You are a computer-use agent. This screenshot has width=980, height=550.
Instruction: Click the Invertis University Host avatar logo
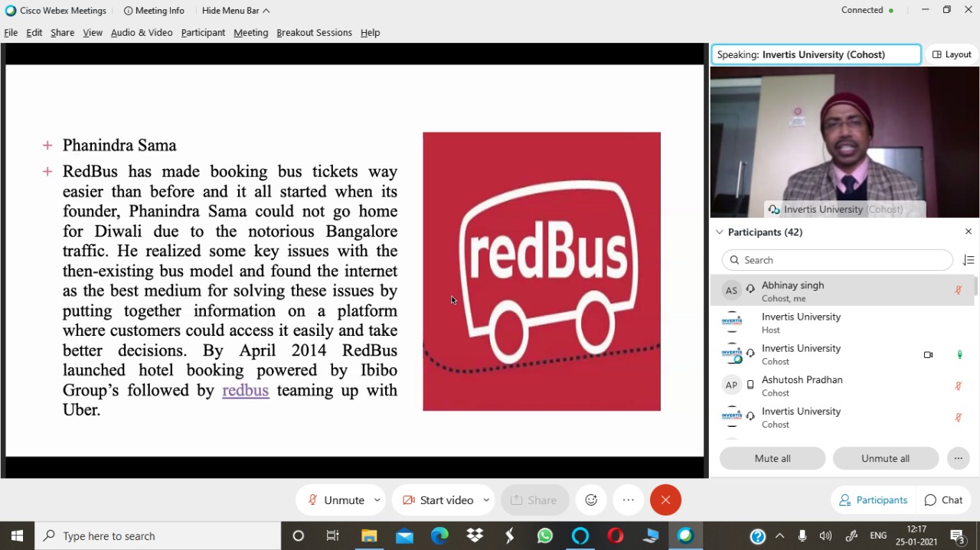[x=732, y=322]
